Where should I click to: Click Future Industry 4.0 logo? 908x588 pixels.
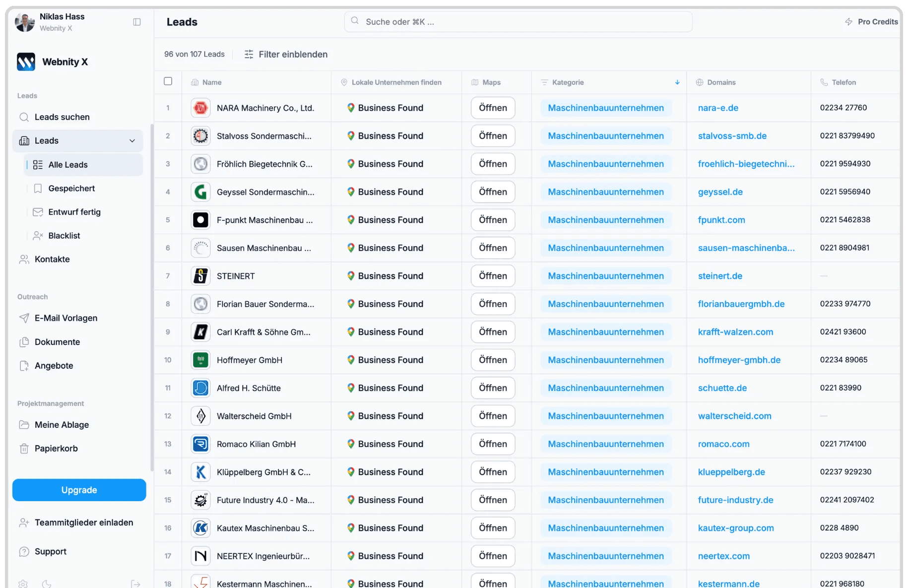tap(200, 500)
